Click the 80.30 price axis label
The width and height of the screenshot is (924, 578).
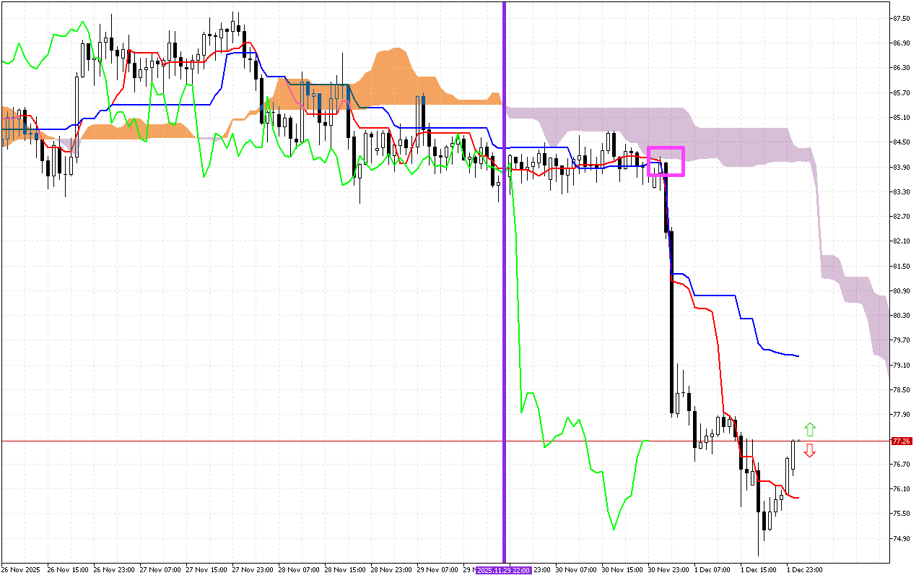tap(901, 316)
